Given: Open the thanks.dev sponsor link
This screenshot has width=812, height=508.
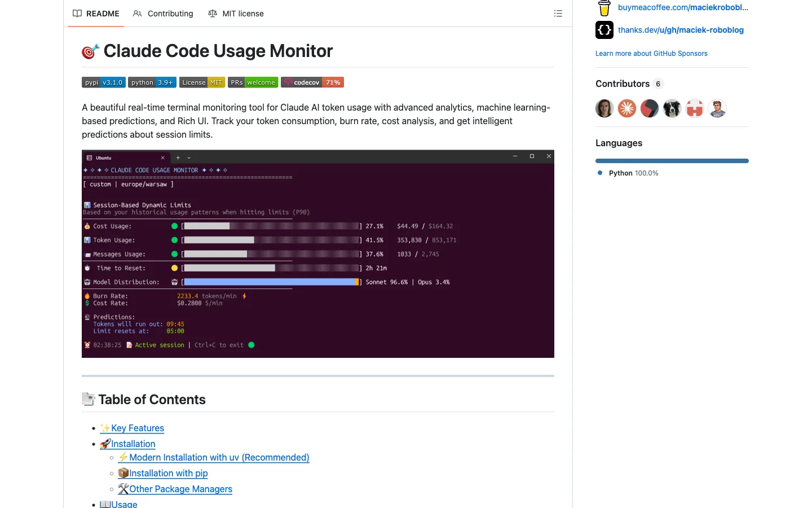Looking at the screenshot, I should click(681, 30).
